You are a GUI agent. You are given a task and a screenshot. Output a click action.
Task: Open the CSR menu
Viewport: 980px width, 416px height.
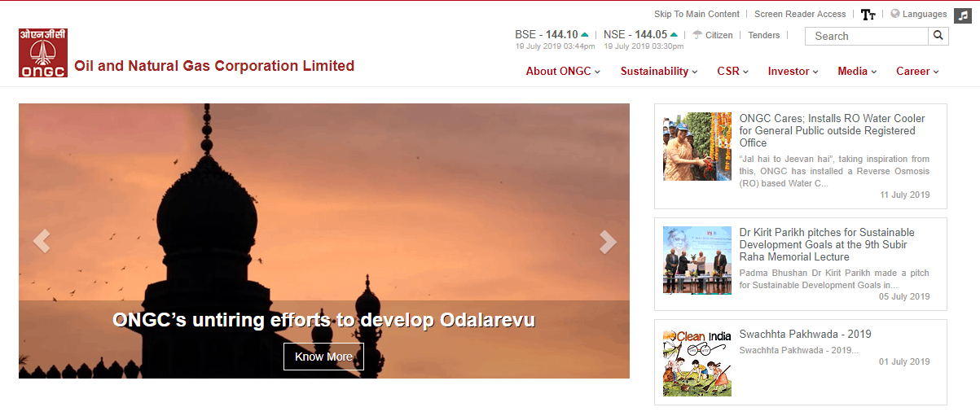(x=732, y=71)
